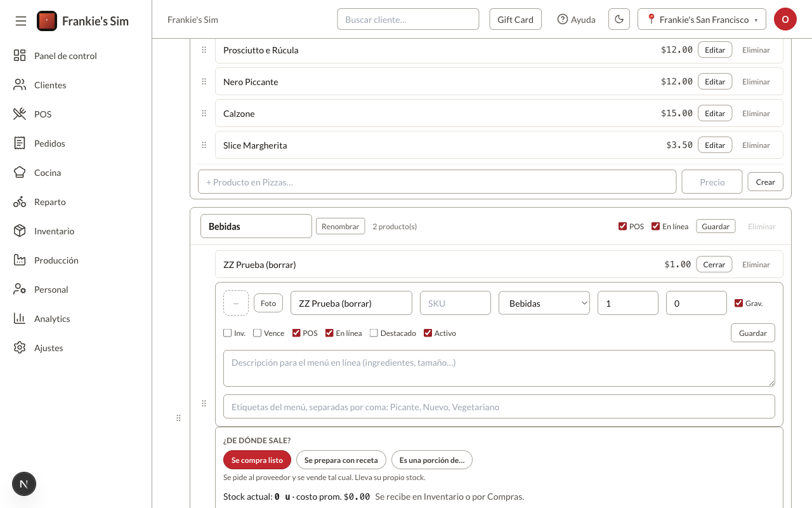812x508 pixels.
Task: Toggle the Grav. checkbox
Action: tap(738, 303)
